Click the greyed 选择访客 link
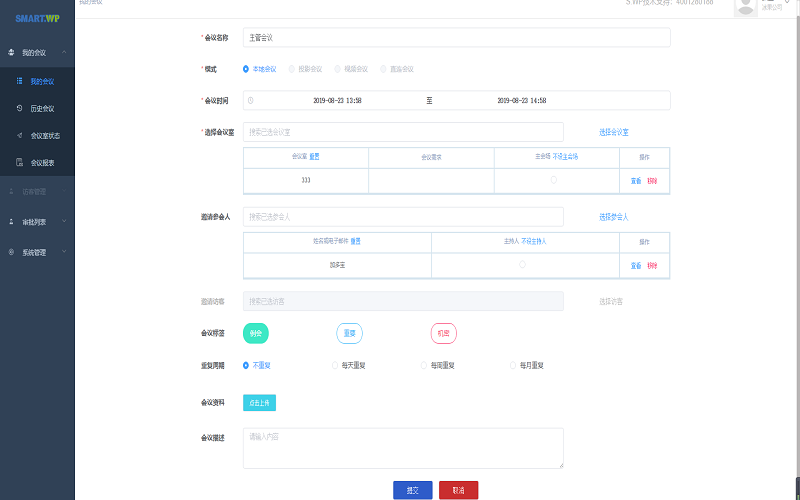 (611, 302)
